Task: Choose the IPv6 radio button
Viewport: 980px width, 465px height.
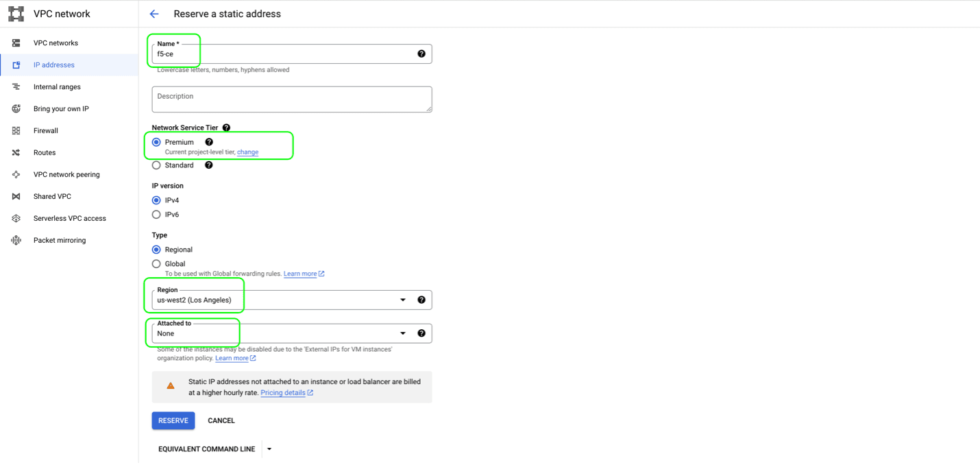Action: pyautogui.click(x=156, y=215)
